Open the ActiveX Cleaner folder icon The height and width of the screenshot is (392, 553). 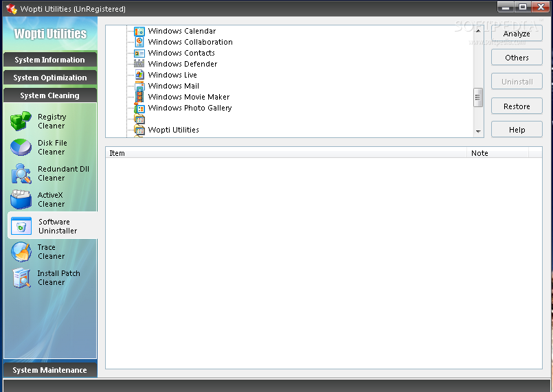coord(21,200)
